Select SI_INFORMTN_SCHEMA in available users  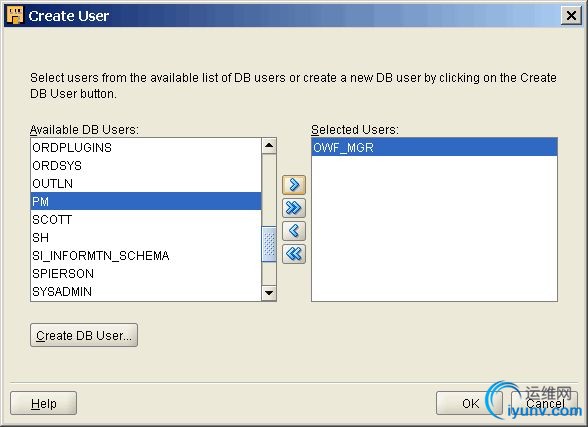pos(146,255)
